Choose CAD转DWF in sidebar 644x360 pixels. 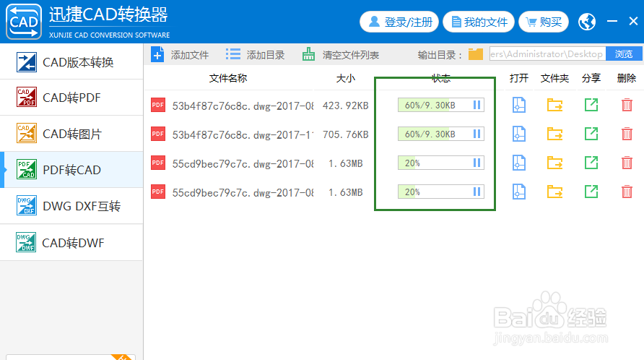[71, 243]
